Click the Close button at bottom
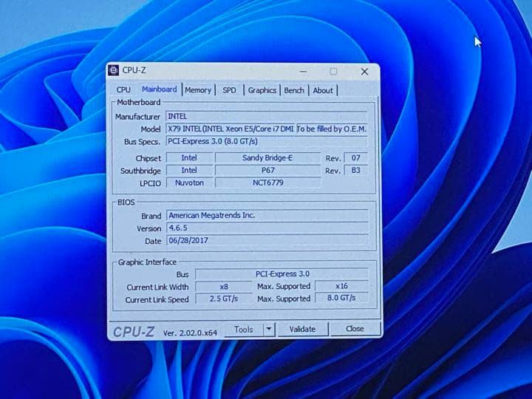The width and height of the screenshot is (532, 399). (355, 329)
